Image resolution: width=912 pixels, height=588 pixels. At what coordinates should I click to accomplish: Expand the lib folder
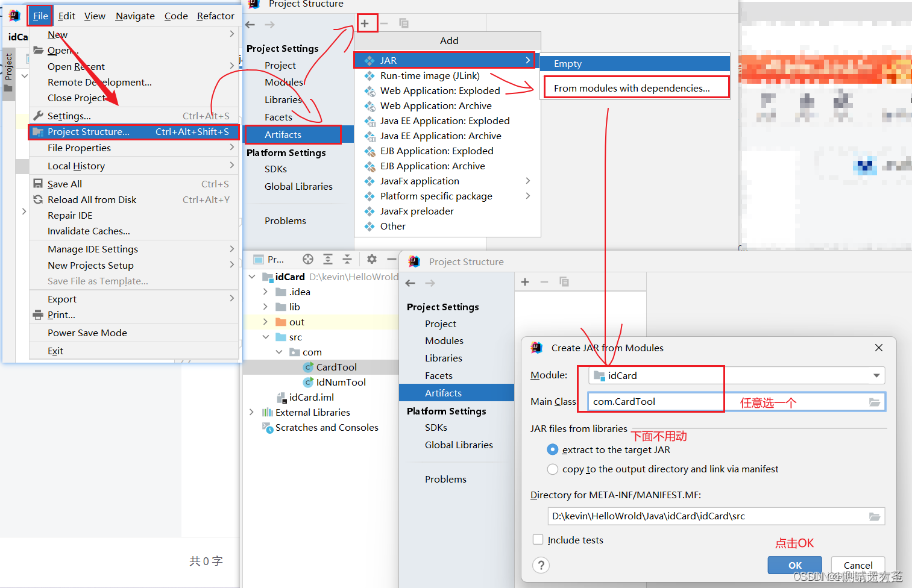pos(265,307)
